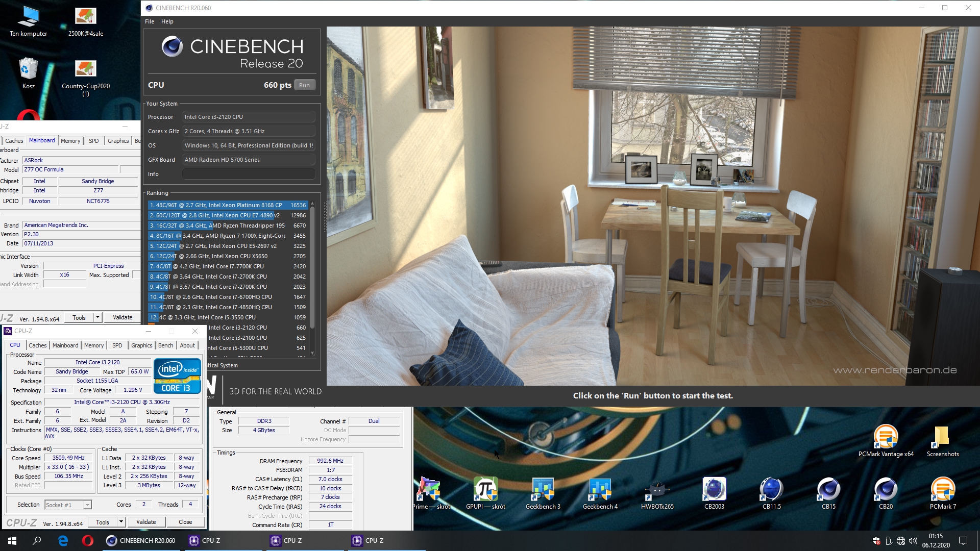Open notification center icon
Image resolution: width=980 pixels, height=551 pixels.
963,541
